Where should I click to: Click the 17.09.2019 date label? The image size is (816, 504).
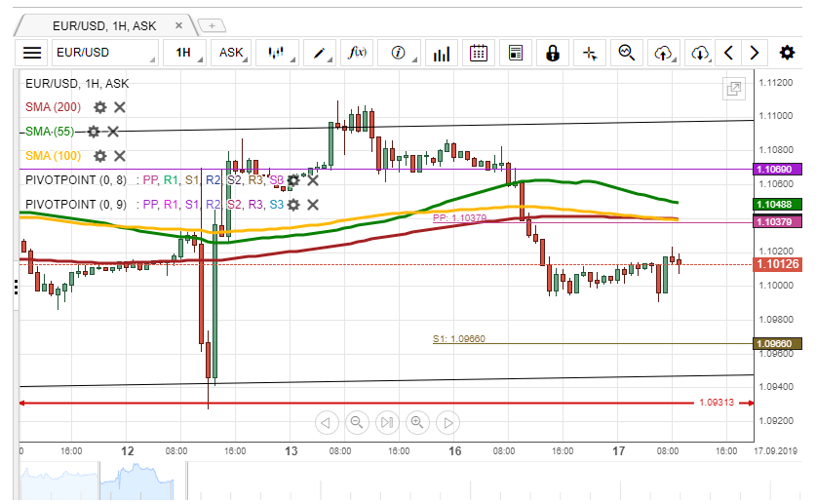coord(776,451)
